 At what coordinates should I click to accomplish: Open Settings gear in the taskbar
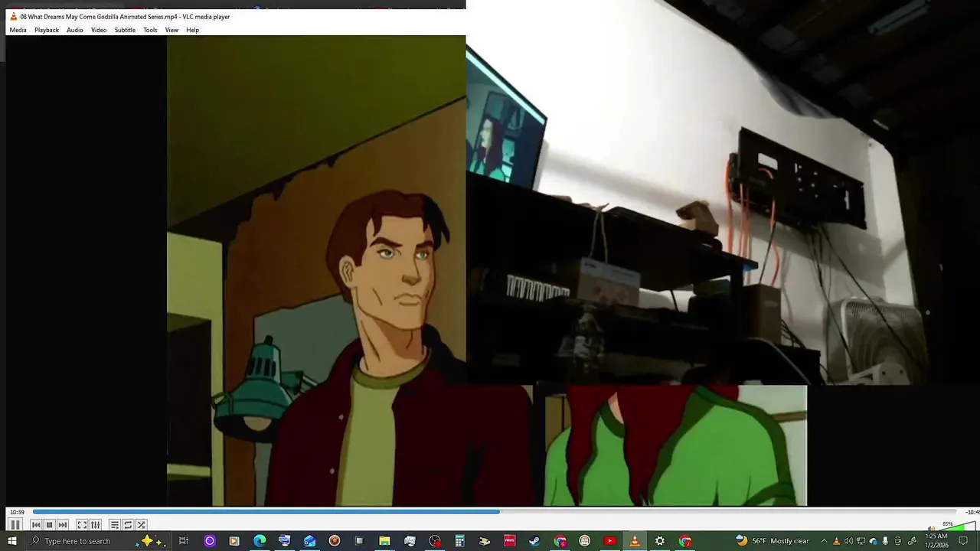pyautogui.click(x=660, y=541)
